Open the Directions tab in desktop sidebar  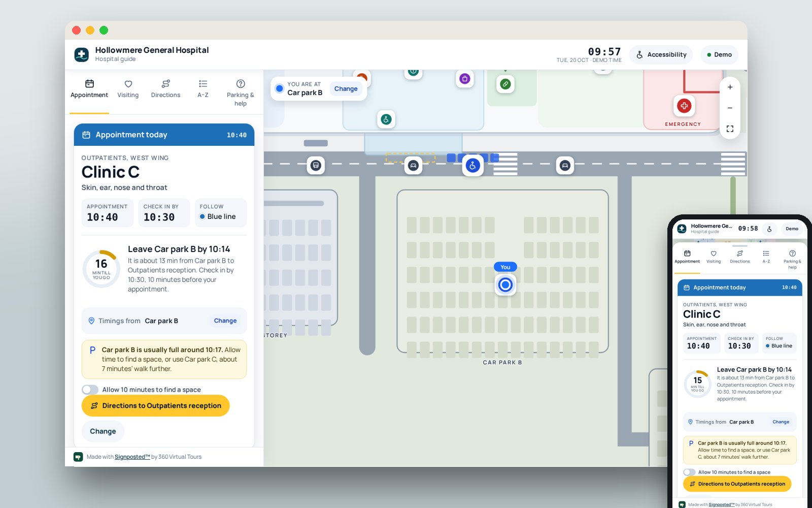(165, 89)
